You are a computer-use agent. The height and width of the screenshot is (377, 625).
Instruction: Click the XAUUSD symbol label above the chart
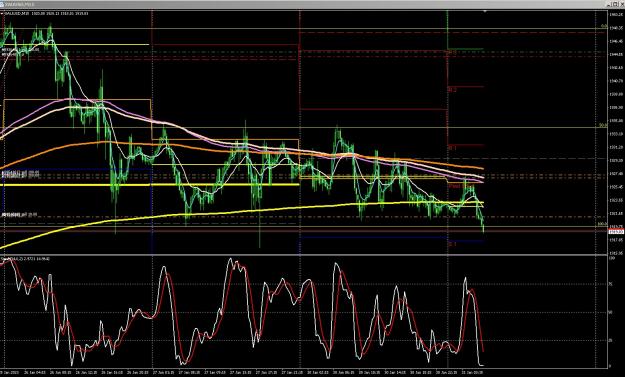coord(46,14)
